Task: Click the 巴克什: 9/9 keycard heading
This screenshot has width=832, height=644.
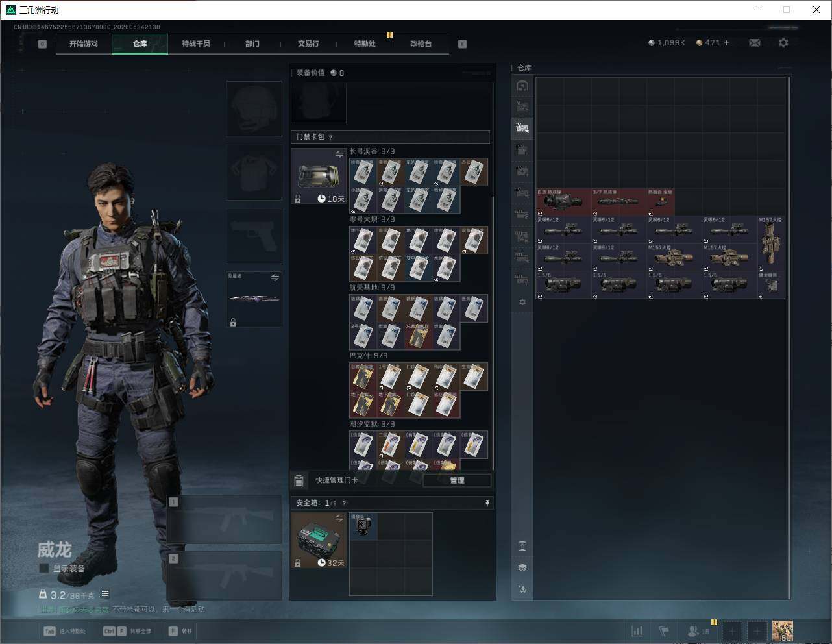Action: pos(369,356)
